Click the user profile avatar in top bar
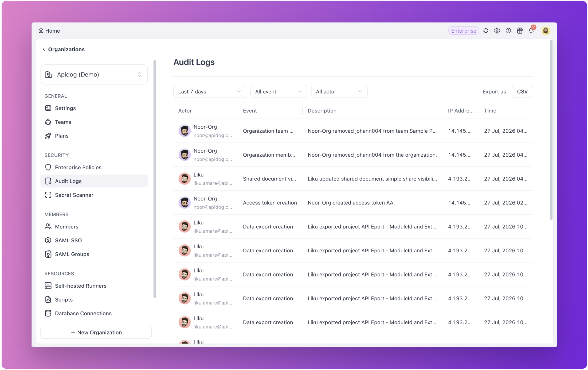Image resolution: width=588 pixels, height=370 pixels. click(x=546, y=31)
